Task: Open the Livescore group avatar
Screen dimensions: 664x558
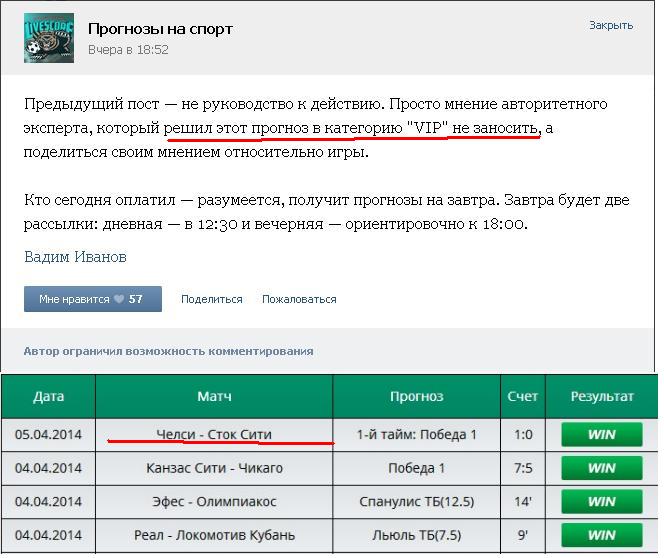Action: 49,38
